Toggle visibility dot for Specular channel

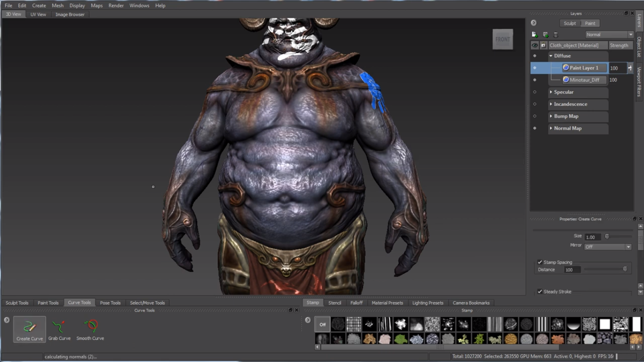(x=535, y=92)
